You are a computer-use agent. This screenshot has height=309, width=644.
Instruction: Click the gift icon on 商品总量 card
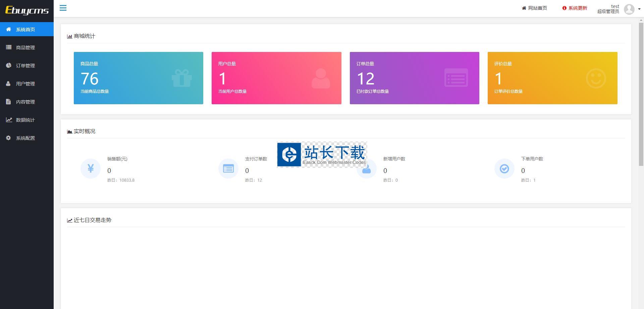click(181, 78)
